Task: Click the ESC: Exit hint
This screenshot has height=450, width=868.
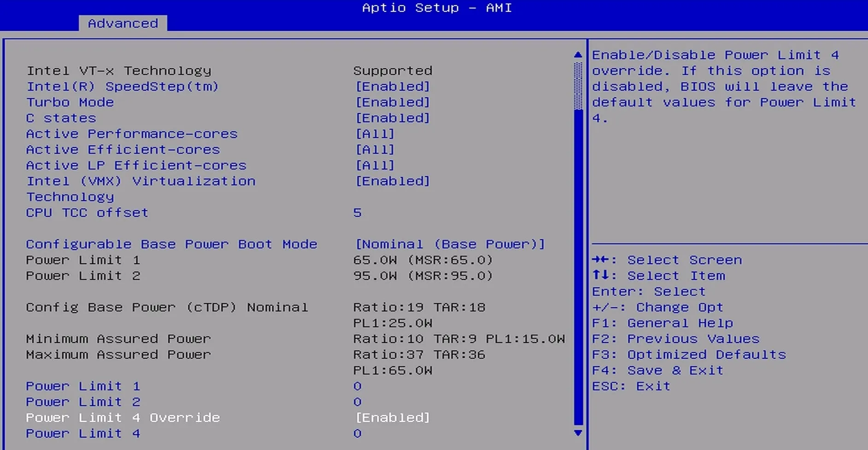Action: [x=631, y=386]
